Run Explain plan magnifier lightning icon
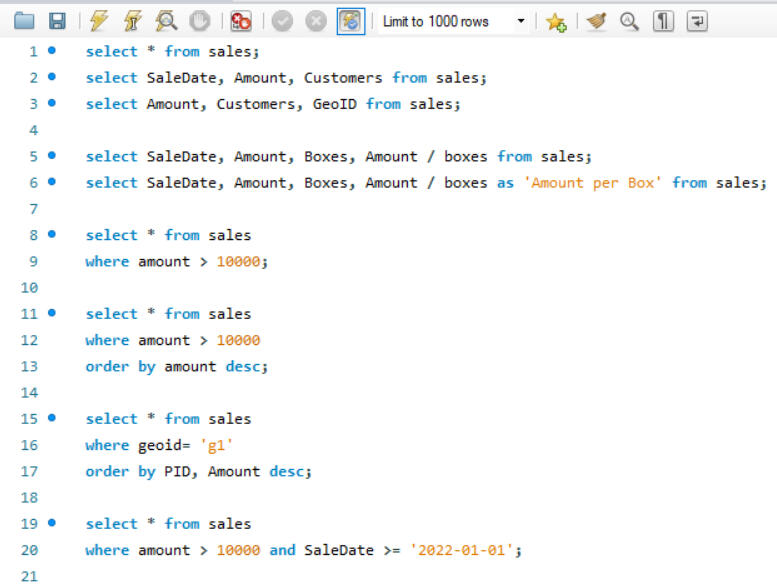 tap(166, 21)
